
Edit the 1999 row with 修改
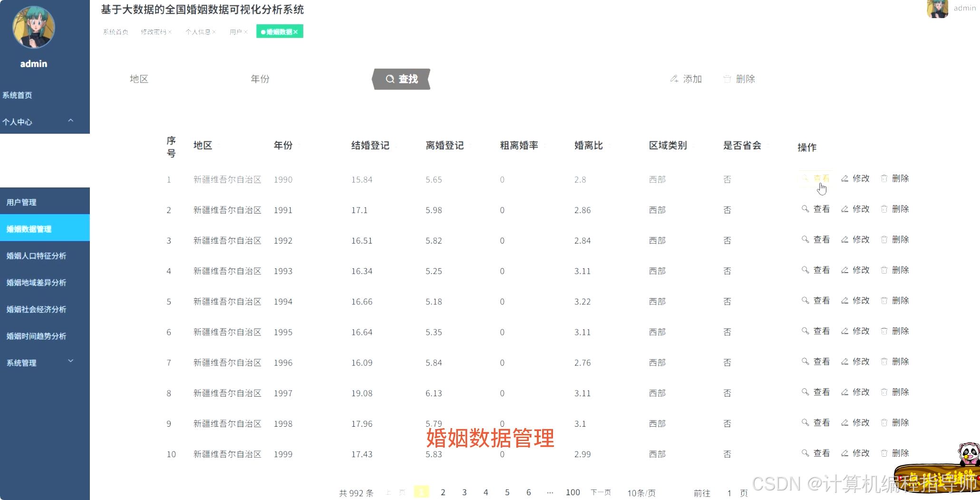855,453
